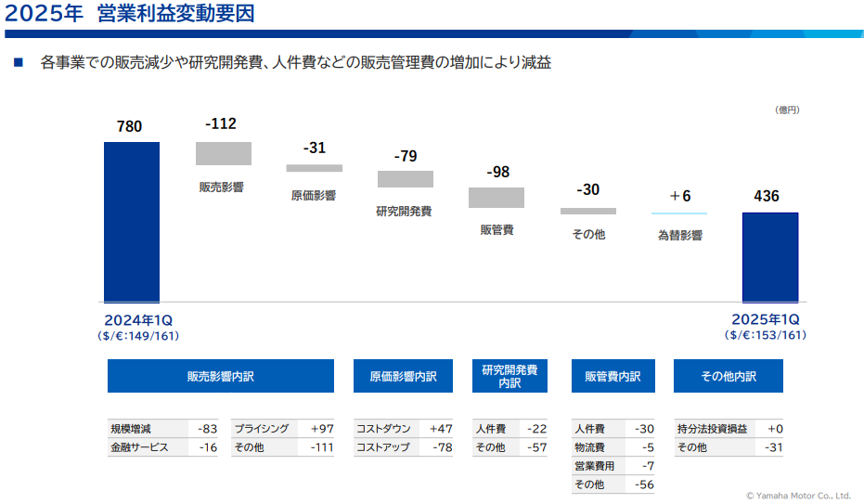This screenshot has height=504, width=864.
Task: Click the 780 value label
Action: tap(130, 126)
